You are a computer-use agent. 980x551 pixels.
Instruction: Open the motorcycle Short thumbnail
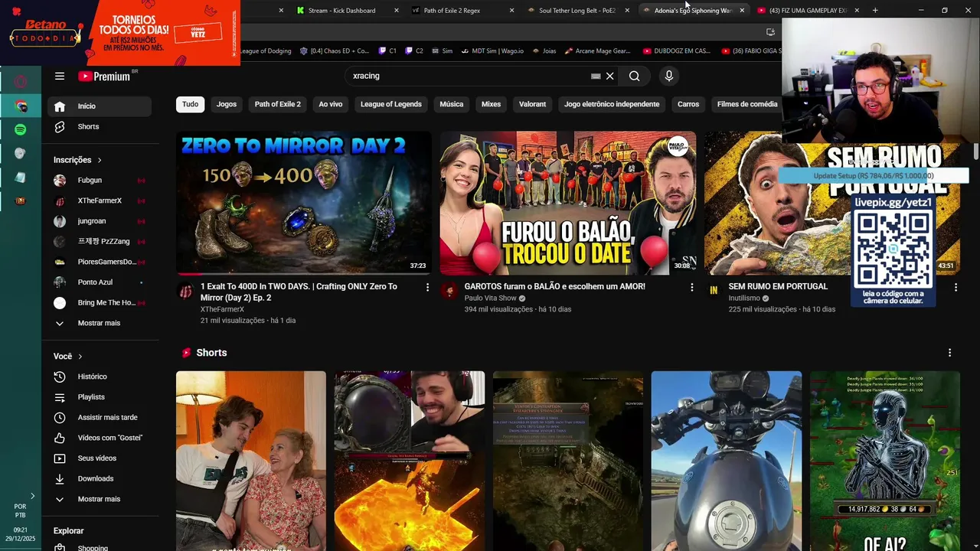click(x=727, y=461)
